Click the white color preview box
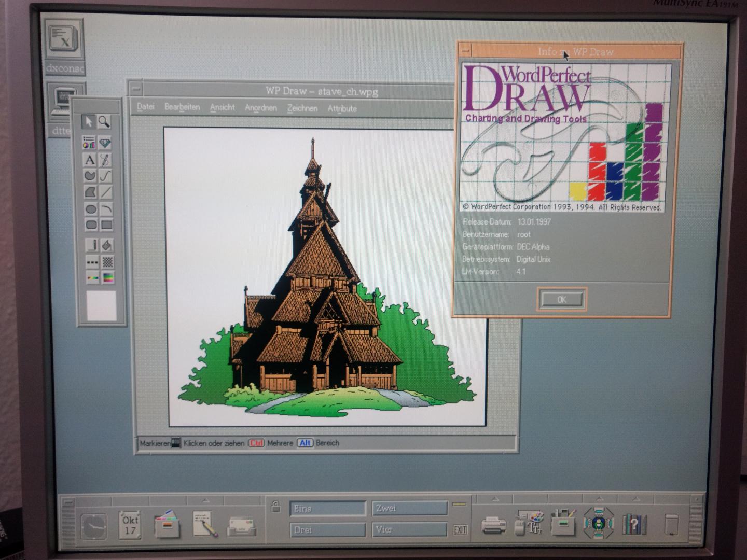This screenshot has height=560, width=747. [x=102, y=305]
